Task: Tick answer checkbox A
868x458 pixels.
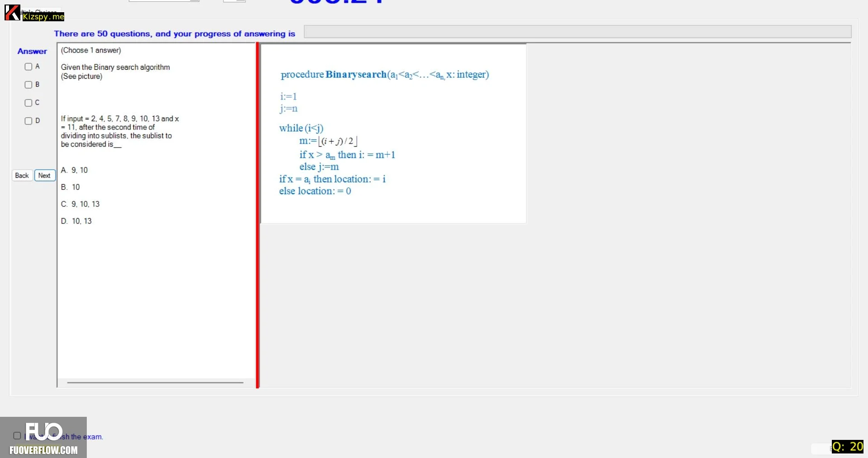Action: click(x=28, y=67)
